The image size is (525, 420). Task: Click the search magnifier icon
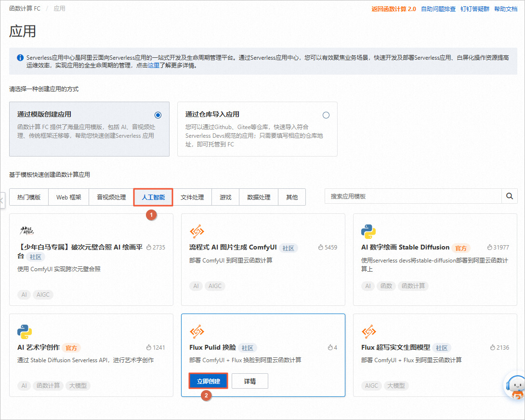coord(509,196)
